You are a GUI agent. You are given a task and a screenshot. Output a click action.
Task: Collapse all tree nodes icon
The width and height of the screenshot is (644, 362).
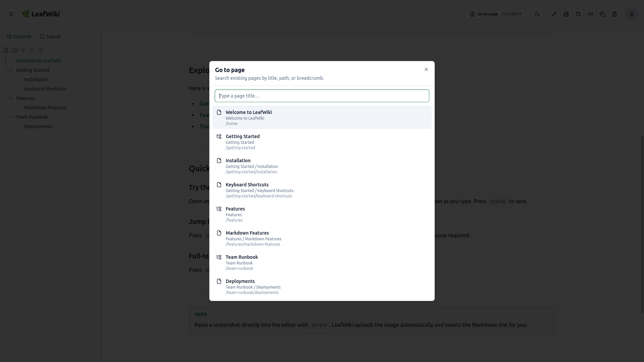(x=32, y=50)
